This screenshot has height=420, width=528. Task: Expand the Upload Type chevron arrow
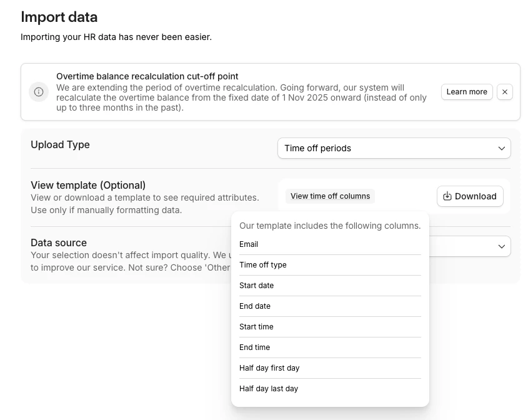501,148
